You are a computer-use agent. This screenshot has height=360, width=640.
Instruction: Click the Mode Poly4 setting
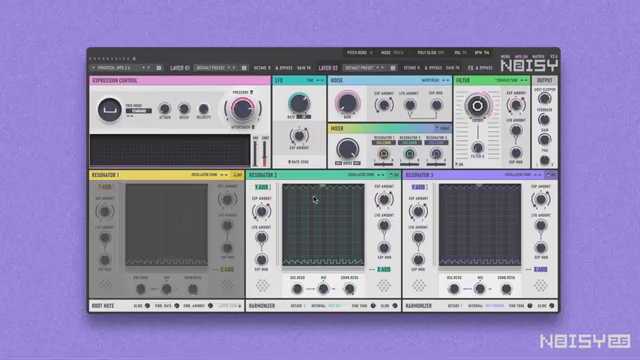click(x=392, y=53)
